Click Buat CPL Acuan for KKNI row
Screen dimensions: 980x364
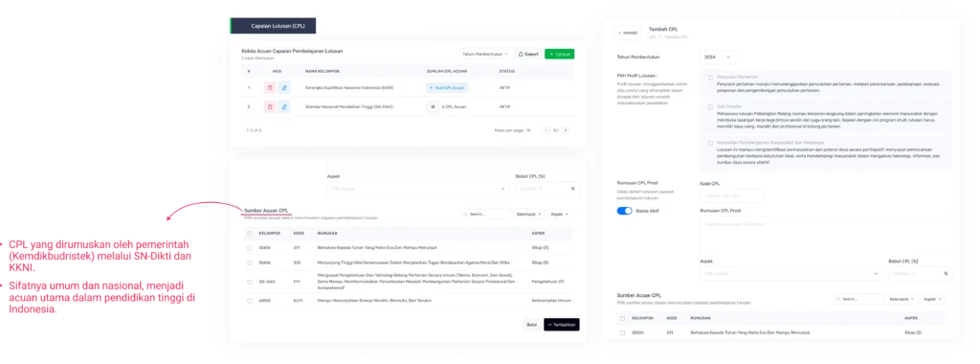448,88
